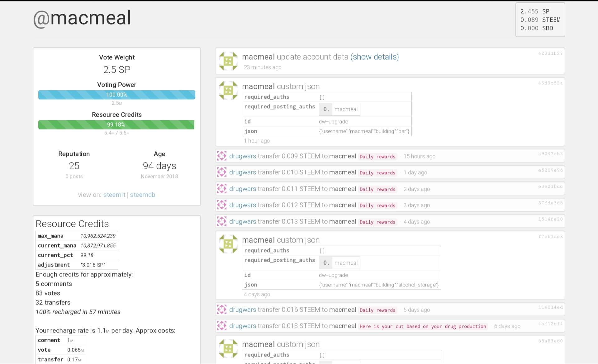Click drugwars avatar on 0.018 STEEM transfer
The image size is (598, 364).
pos(222,326)
